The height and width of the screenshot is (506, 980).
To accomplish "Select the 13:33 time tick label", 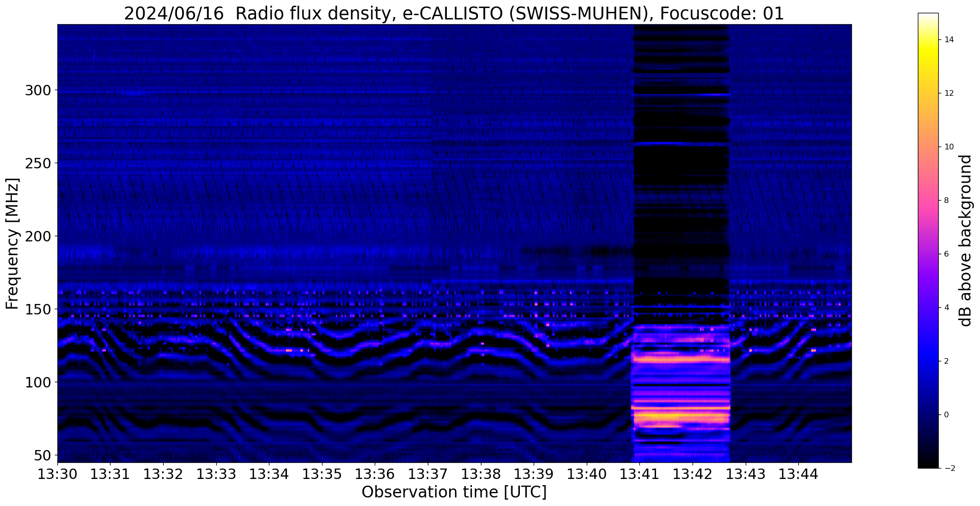I will pos(216,474).
